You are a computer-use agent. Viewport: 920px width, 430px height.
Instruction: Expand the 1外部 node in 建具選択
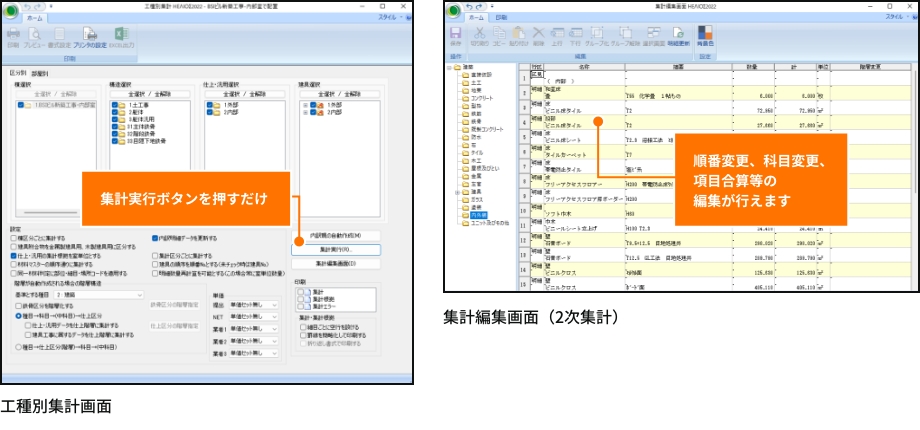(304, 103)
